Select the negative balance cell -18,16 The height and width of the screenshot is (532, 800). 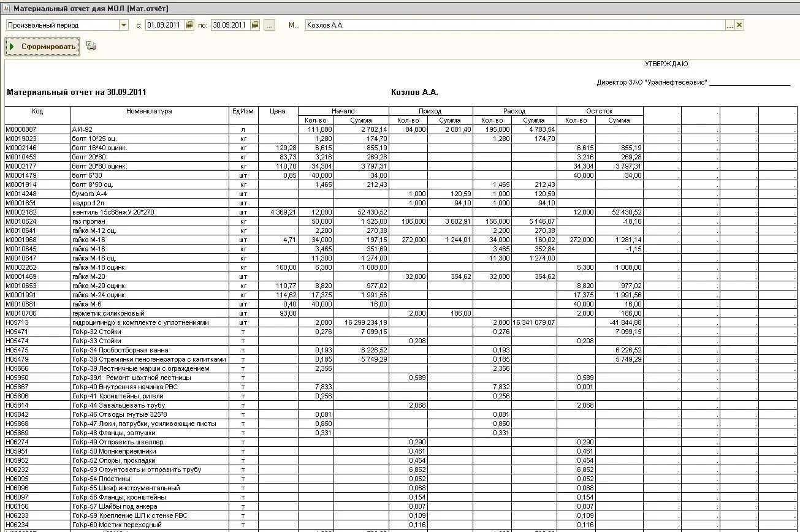point(619,221)
